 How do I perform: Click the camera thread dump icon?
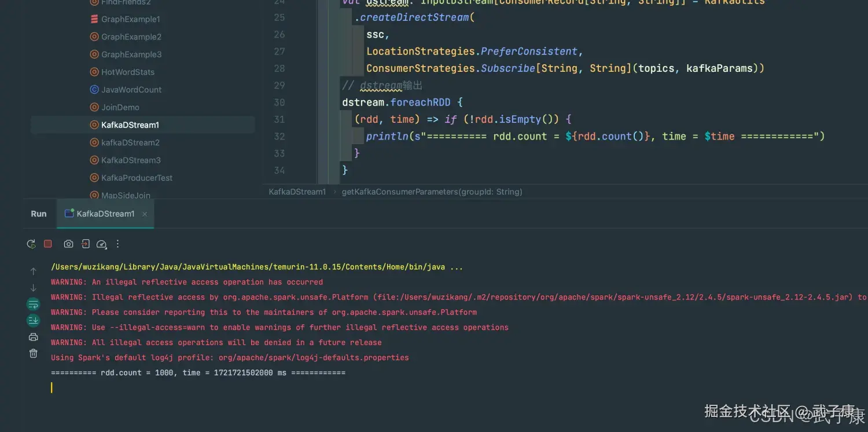tap(68, 244)
